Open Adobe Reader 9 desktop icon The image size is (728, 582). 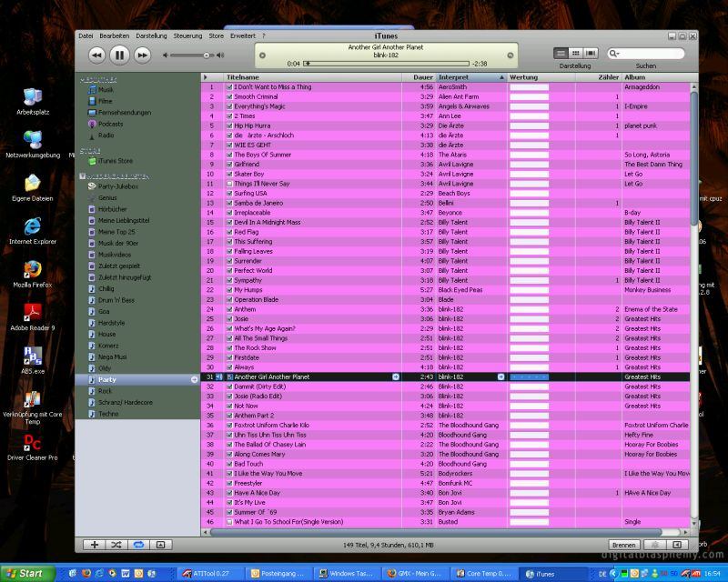click(33, 317)
